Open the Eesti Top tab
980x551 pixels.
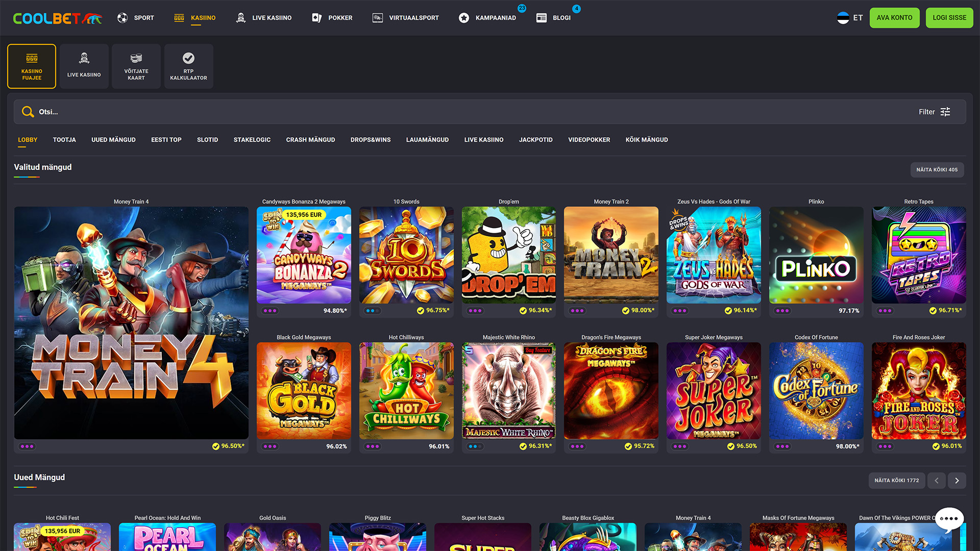click(x=166, y=140)
